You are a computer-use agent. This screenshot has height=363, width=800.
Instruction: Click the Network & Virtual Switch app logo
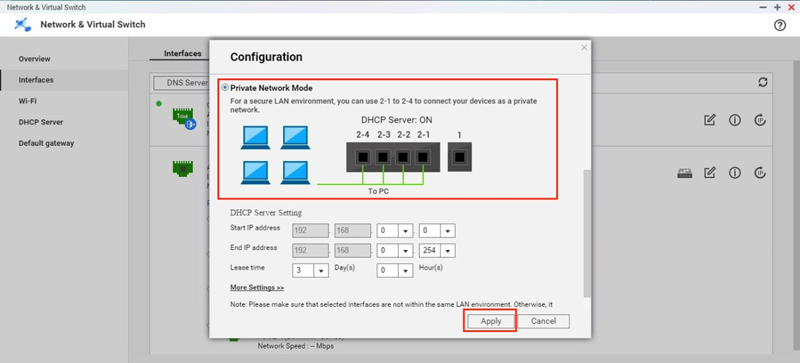23,25
